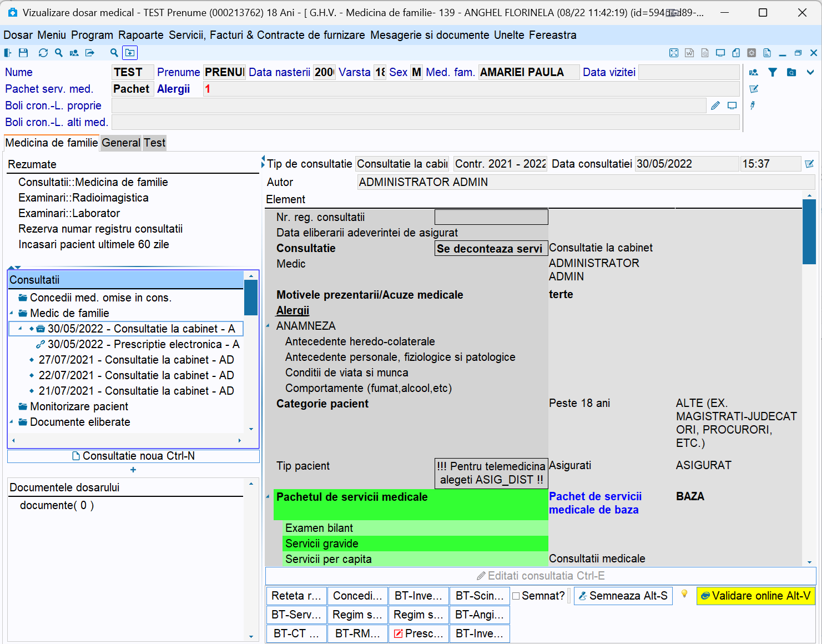Collapse the Medic de familie tree node
Image resolution: width=822 pixels, height=644 pixels.
[x=12, y=313]
